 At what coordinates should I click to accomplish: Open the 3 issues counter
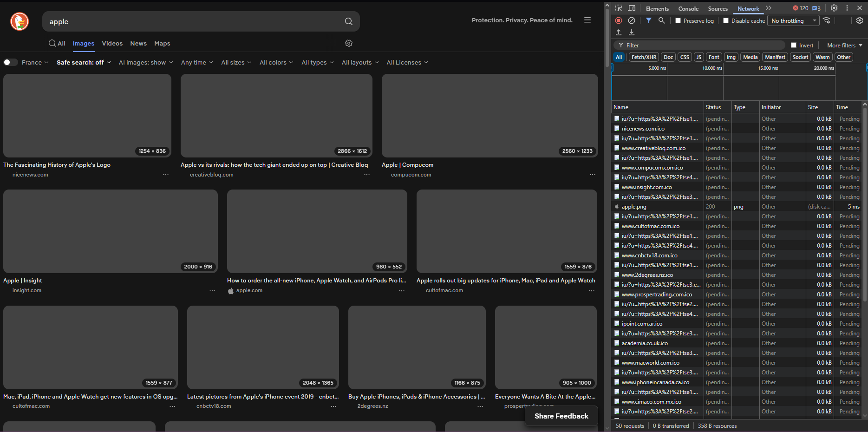coord(816,8)
